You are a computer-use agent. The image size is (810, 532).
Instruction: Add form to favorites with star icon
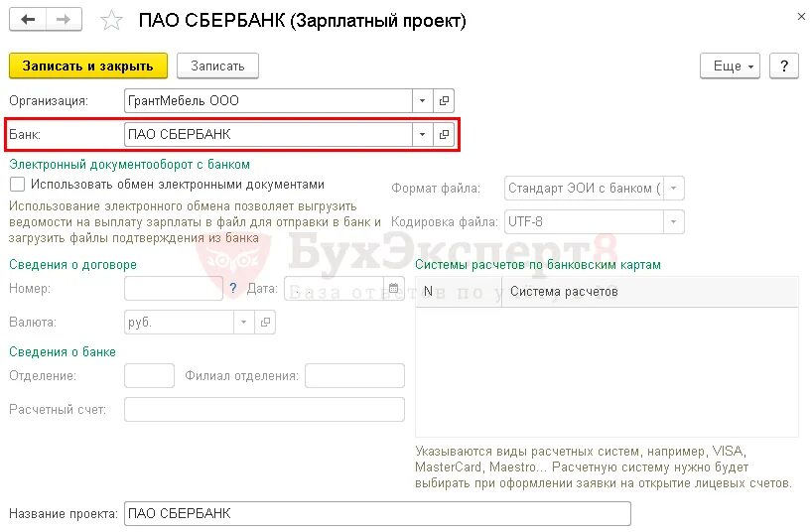point(111,21)
